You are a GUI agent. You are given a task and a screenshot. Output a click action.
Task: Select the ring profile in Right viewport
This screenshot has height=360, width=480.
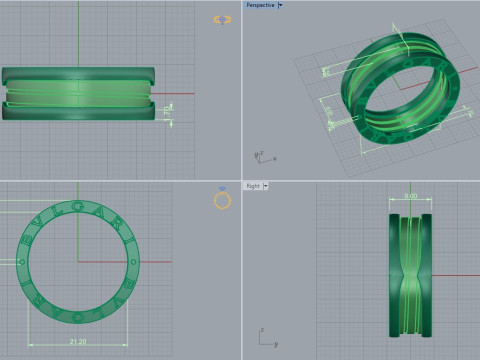tap(410, 275)
